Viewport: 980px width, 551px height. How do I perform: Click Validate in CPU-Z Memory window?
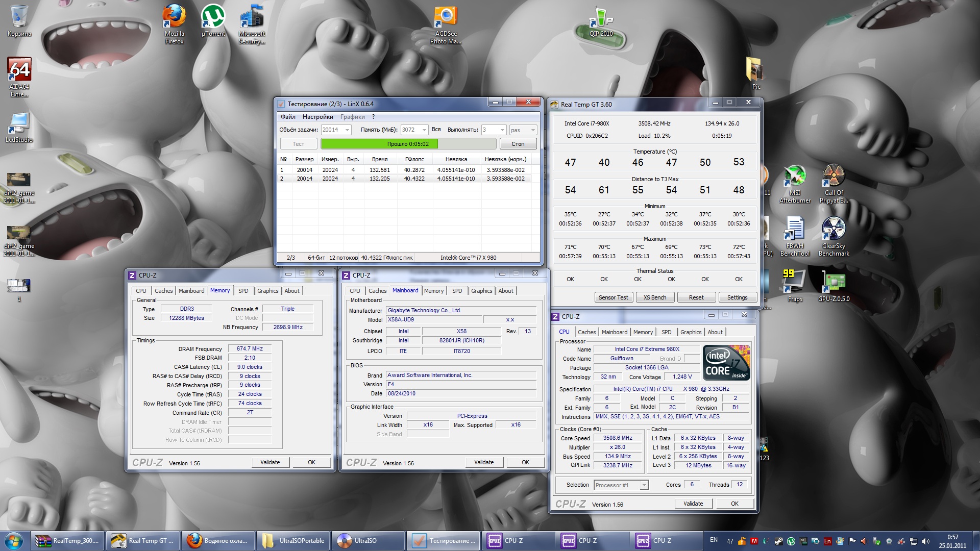(x=271, y=462)
